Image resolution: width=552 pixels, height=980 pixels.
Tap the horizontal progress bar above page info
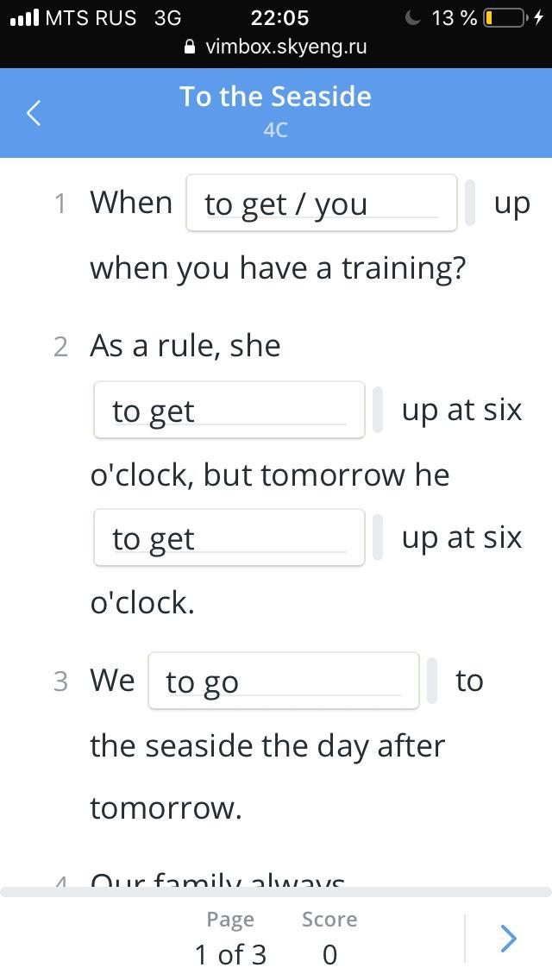(276, 892)
